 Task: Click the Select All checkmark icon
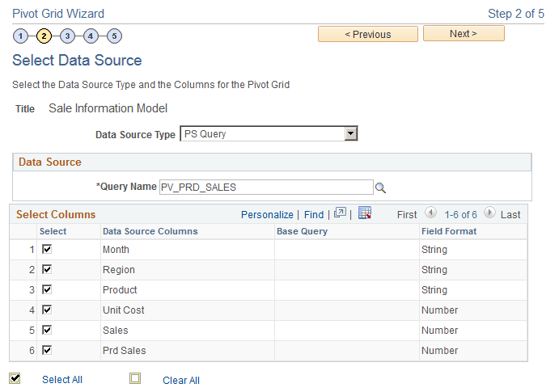pyautogui.click(x=15, y=378)
